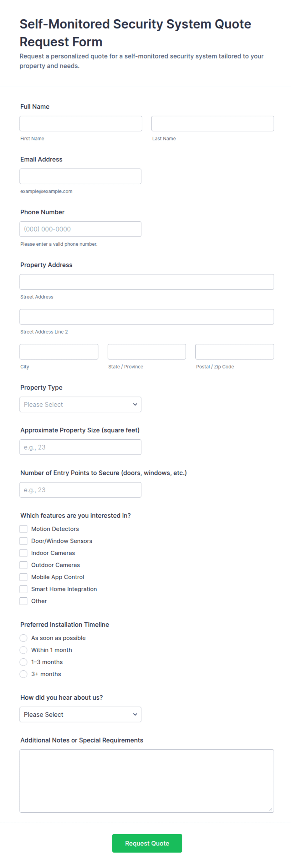Screen dimensions: 291x868
Task: Check the Motion Detectors checkbox
Action: click(x=23, y=529)
